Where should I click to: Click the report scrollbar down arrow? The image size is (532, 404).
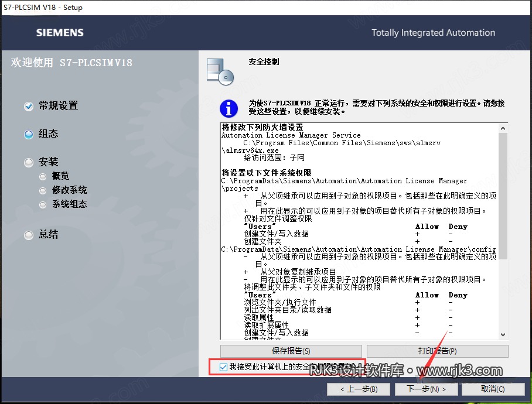[x=503, y=334]
